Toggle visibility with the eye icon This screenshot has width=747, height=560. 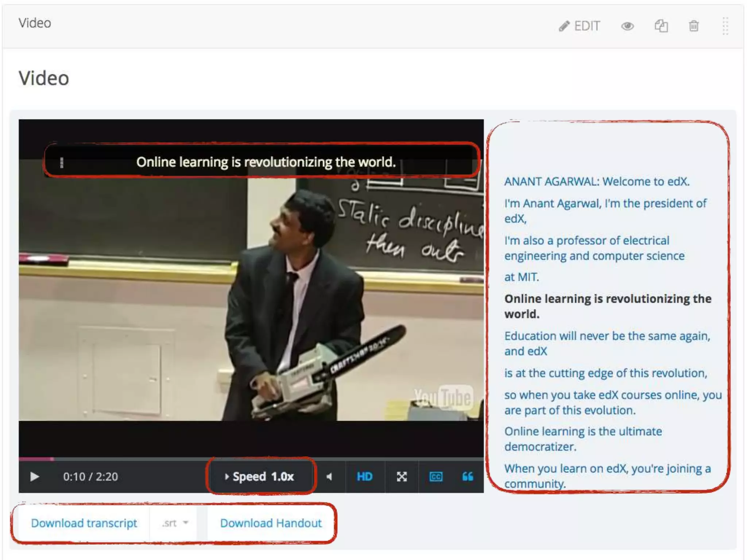coord(627,26)
